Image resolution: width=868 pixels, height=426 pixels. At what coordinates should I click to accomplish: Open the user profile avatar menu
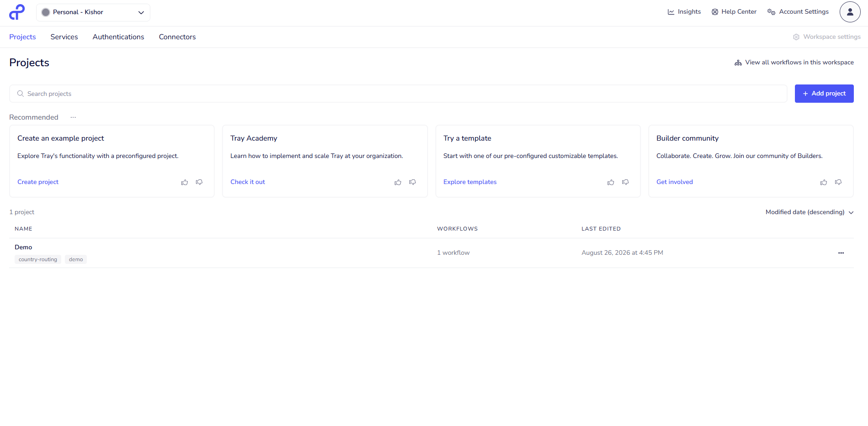(850, 12)
